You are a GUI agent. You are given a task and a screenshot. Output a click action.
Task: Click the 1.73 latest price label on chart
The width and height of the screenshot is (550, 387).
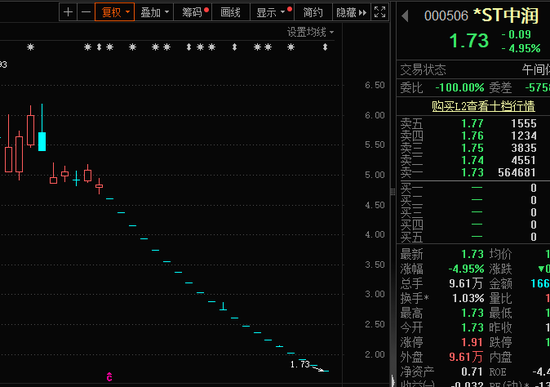coord(300,364)
